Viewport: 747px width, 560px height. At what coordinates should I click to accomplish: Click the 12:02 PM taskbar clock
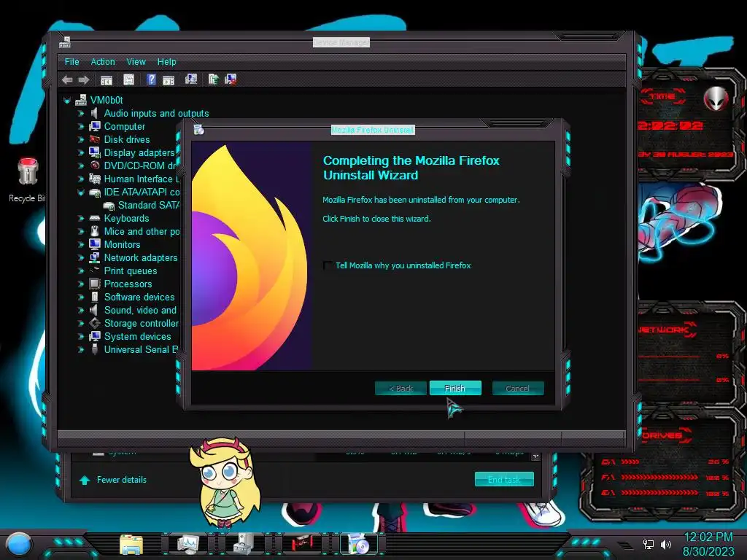coord(708,537)
